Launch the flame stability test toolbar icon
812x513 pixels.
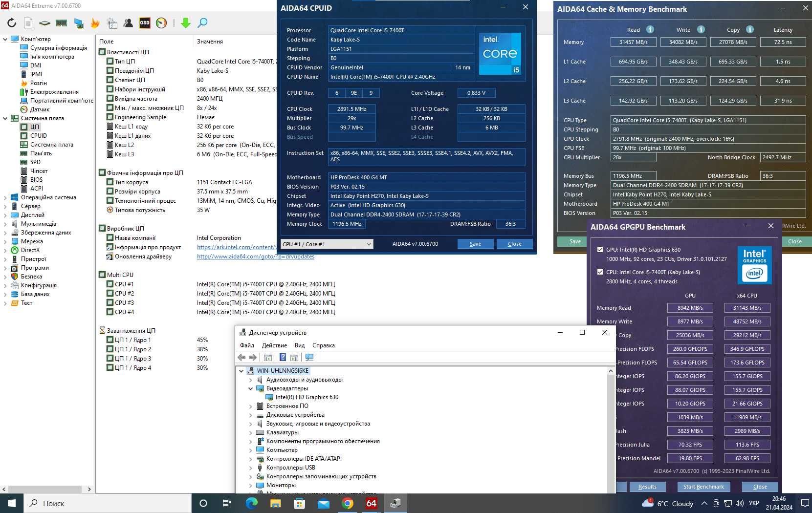(x=95, y=22)
